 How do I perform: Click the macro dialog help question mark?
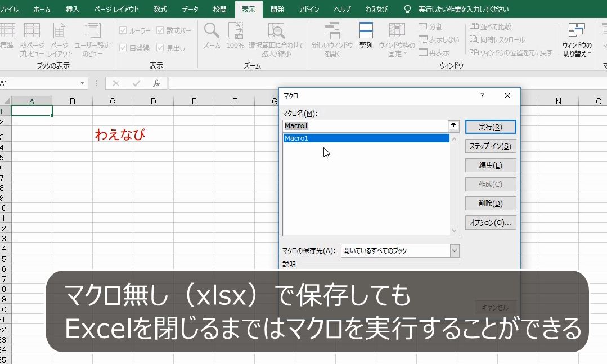pyautogui.click(x=482, y=96)
